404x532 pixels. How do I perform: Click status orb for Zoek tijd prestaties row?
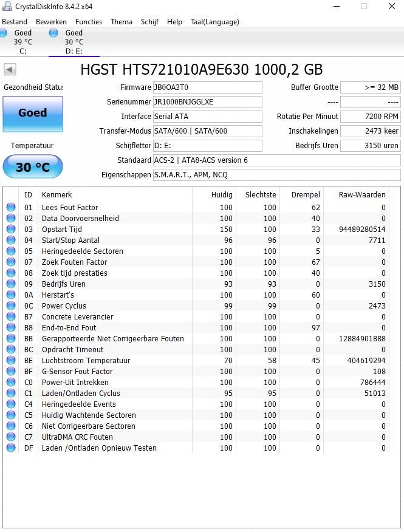pos(11,273)
